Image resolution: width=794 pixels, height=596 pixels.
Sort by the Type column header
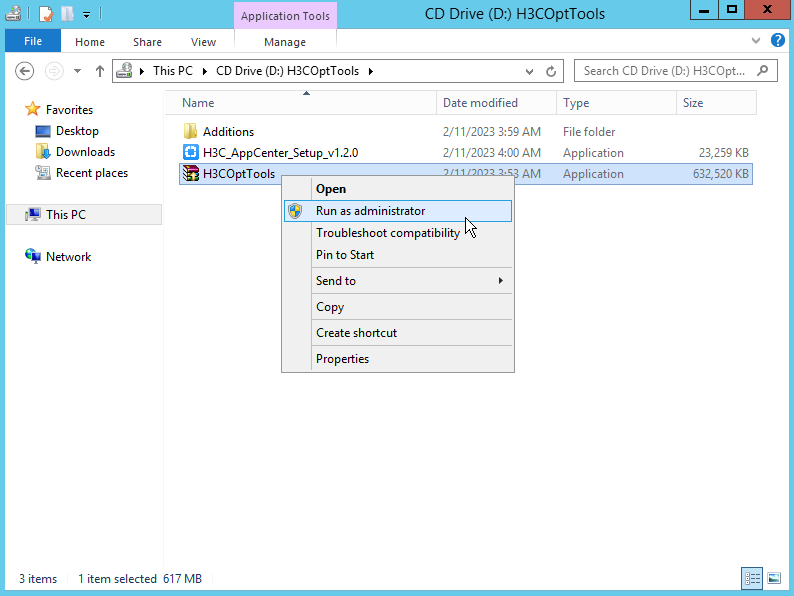pyautogui.click(x=616, y=103)
